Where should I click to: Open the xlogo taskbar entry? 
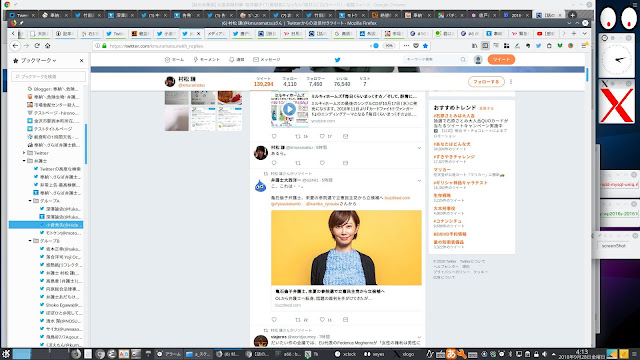[x=404, y=354]
